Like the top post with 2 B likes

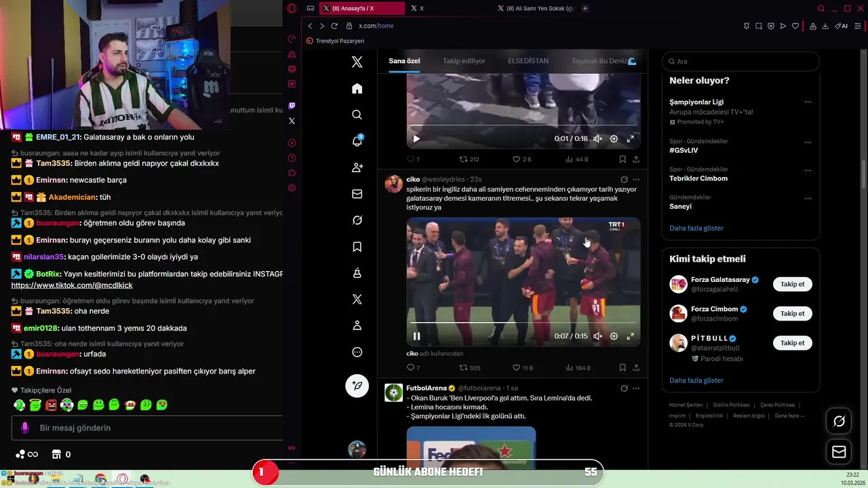[x=521, y=159]
